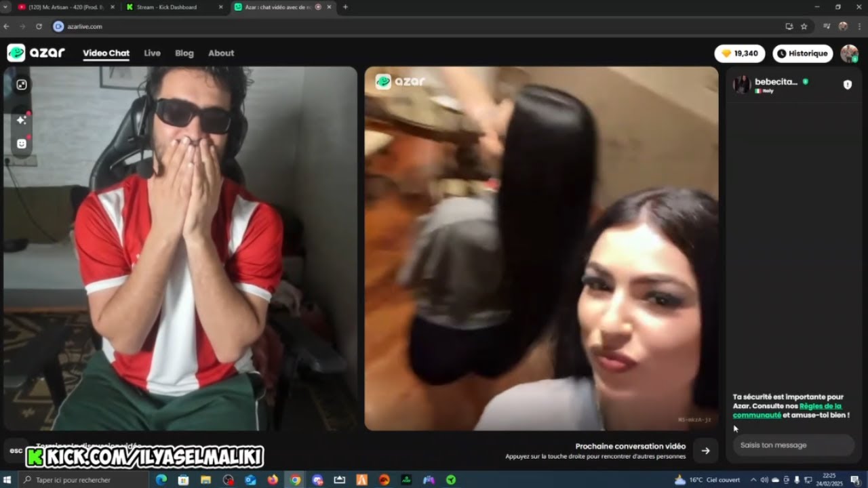Open the Windows Start menu
The width and height of the screenshot is (868, 488).
coord(8,480)
